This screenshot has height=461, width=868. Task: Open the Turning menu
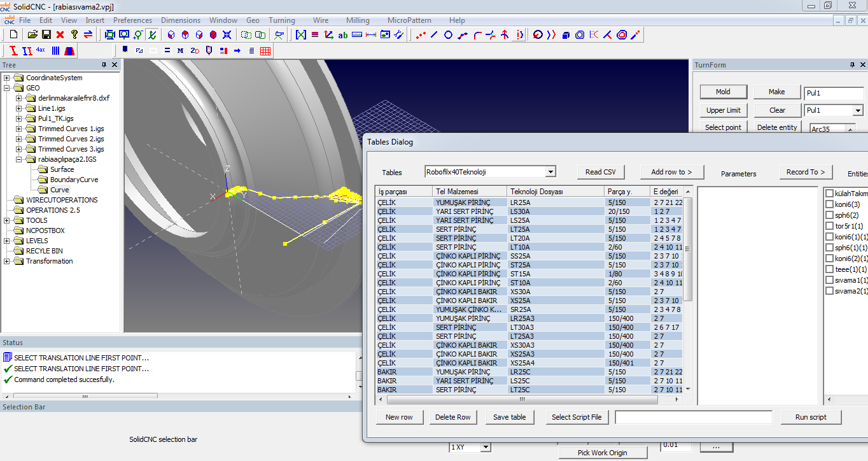(x=282, y=20)
